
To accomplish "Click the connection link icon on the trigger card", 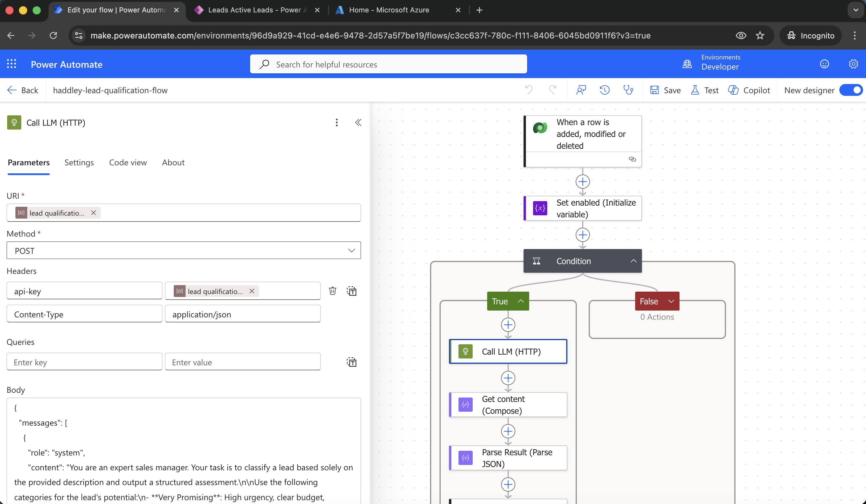I will [632, 159].
